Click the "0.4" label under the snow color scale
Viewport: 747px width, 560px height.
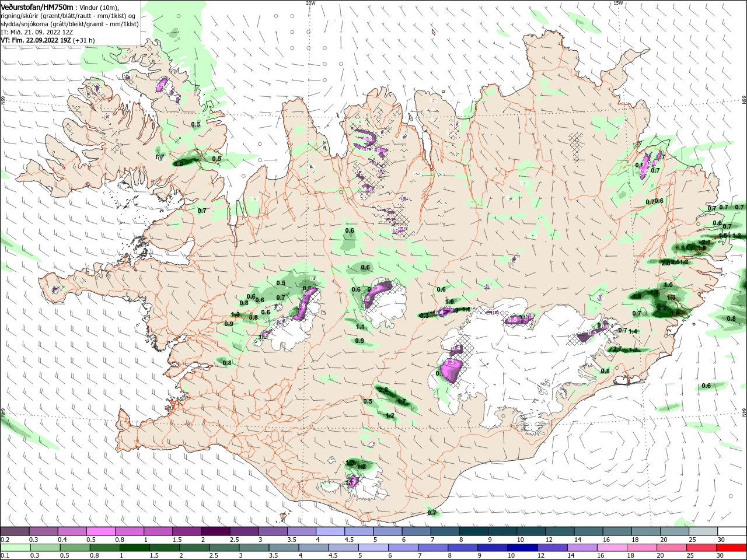(62, 540)
